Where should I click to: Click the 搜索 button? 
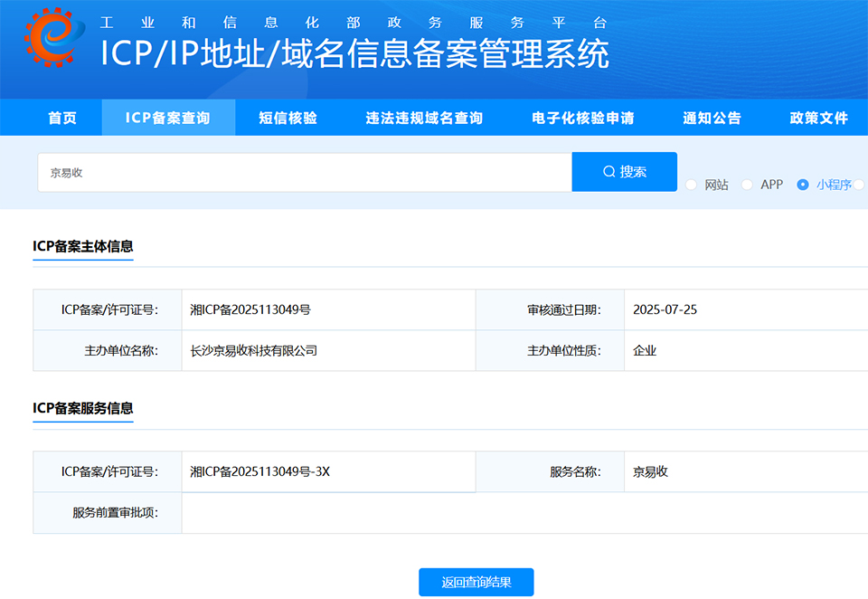[625, 172]
